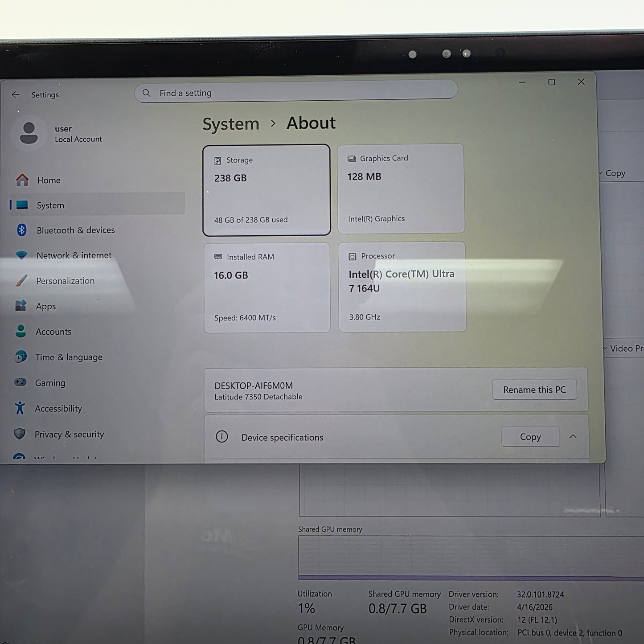This screenshot has height=644, width=644.
Task: Click the DESKTOP-AIF6M0M device name
Action: (x=254, y=386)
